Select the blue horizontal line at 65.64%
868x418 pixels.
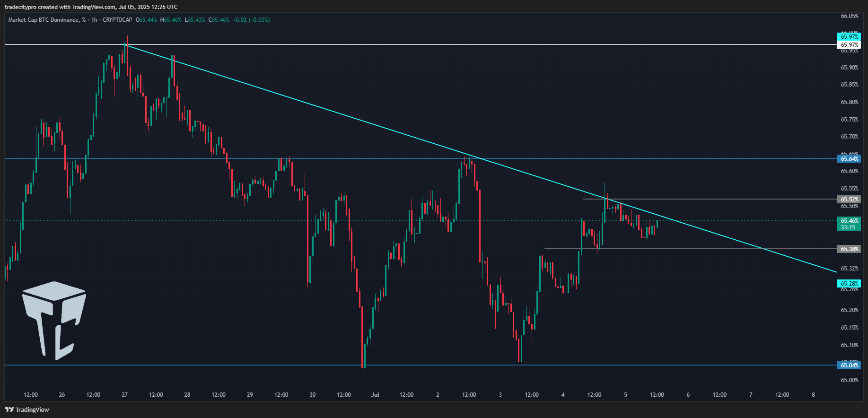coord(420,158)
